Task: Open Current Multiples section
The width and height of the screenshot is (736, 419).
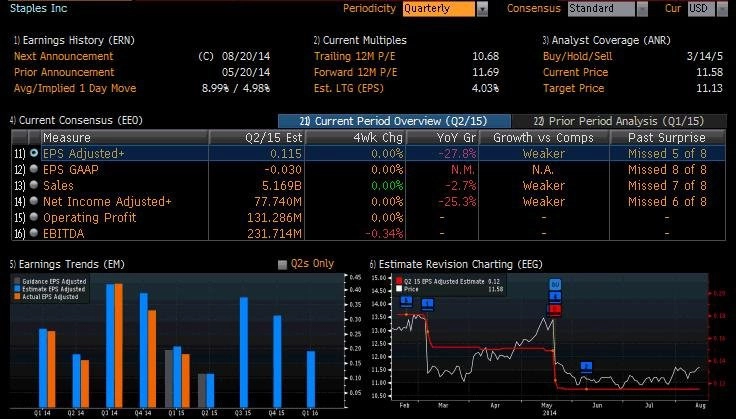Action: point(360,40)
